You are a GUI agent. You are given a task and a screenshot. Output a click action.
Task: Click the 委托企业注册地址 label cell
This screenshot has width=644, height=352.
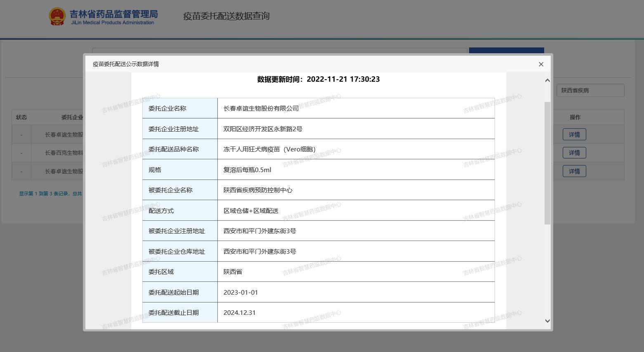point(180,129)
